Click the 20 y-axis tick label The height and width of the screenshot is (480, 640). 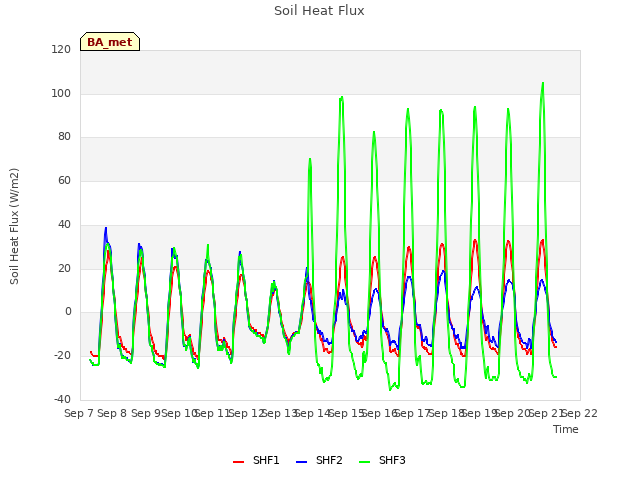[x=64, y=269]
